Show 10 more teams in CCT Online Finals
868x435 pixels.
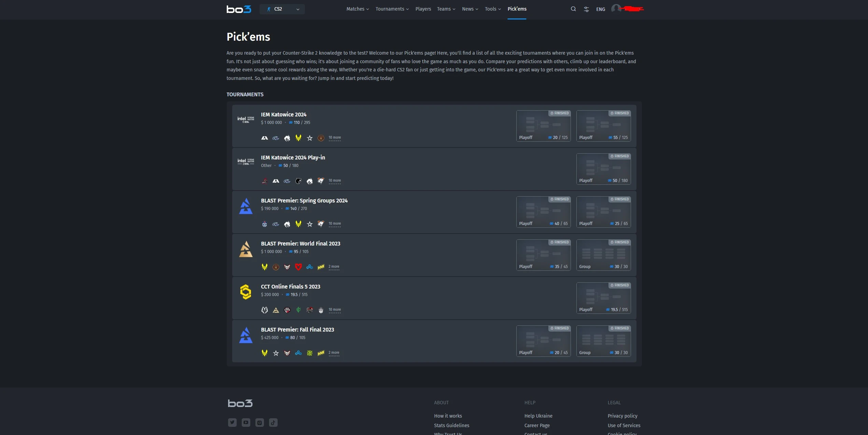[x=335, y=310]
